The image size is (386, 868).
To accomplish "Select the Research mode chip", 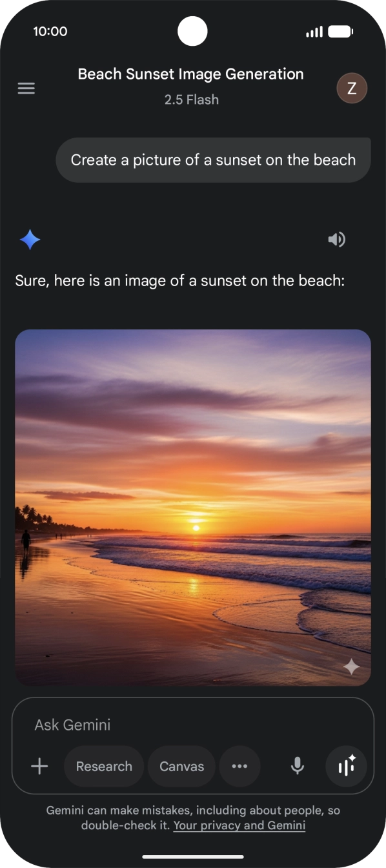I will click(x=104, y=766).
